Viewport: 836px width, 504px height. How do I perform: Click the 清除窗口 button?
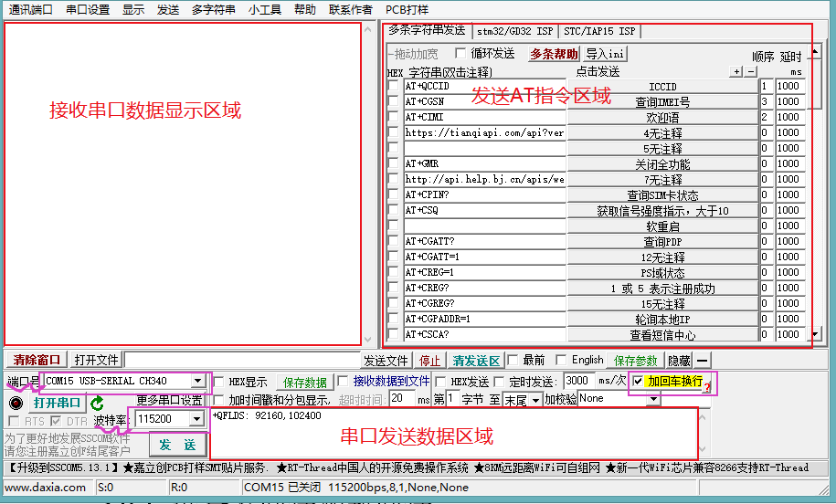[x=37, y=360]
